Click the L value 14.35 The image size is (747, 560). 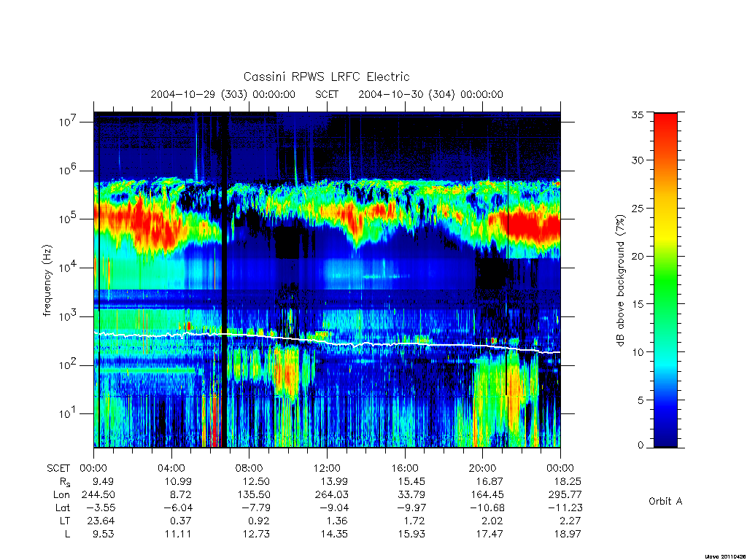[334, 534]
